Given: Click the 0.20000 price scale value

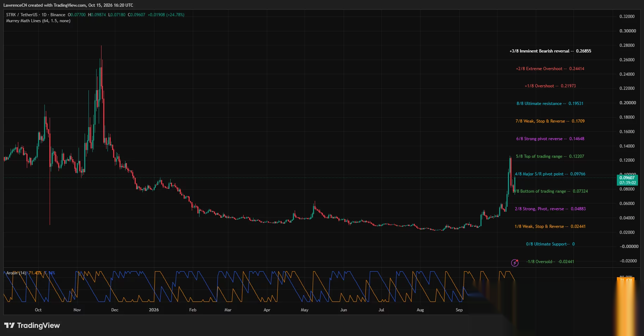Looking at the screenshot, I should [627, 103].
